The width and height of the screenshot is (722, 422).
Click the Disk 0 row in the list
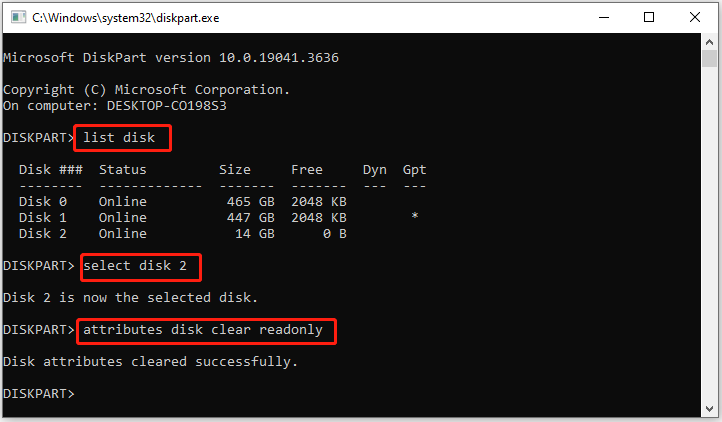pos(182,202)
